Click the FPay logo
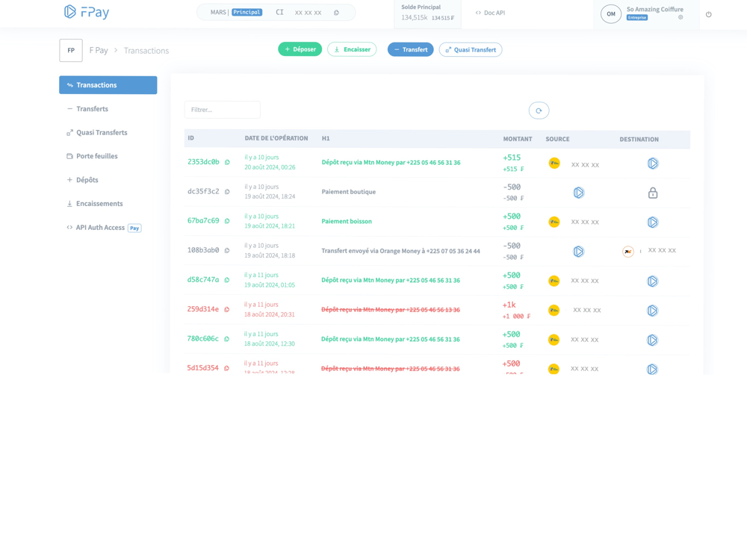 [x=86, y=12]
